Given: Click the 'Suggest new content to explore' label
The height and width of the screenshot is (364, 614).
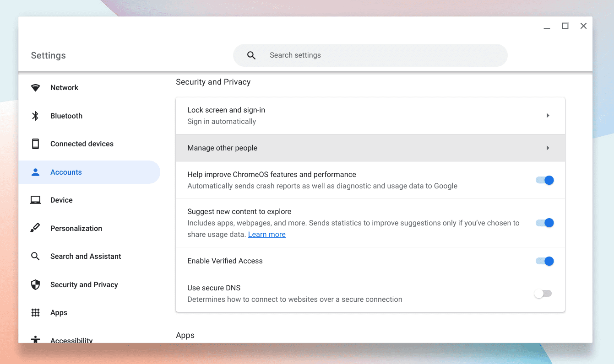Looking at the screenshot, I should click(x=239, y=212).
